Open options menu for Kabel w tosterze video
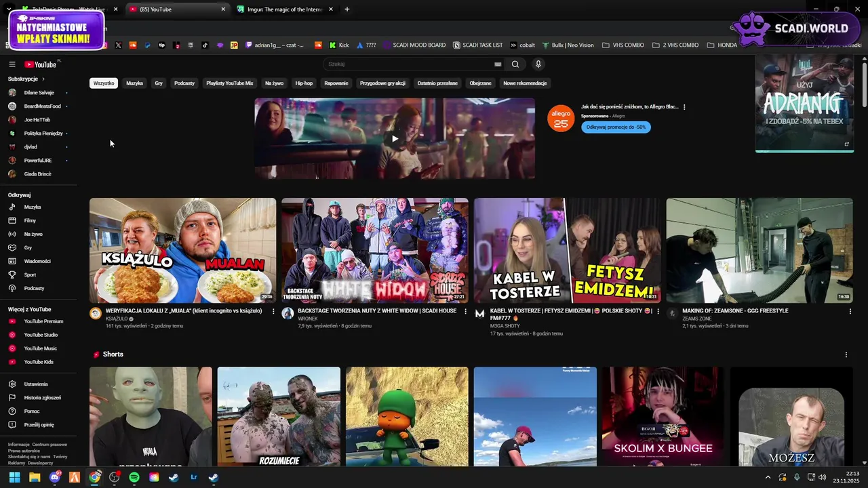The image size is (868, 488). [658, 312]
